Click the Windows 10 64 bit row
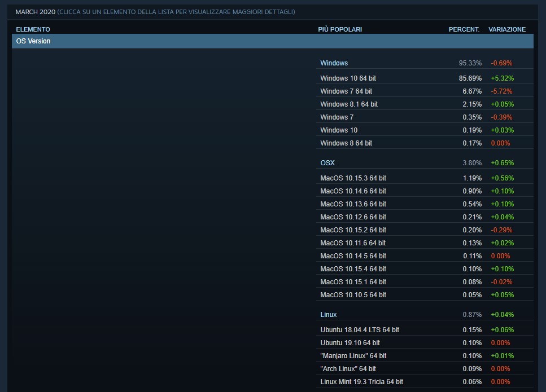The width and height of the screenshot is (546, 392). point(425,78)
